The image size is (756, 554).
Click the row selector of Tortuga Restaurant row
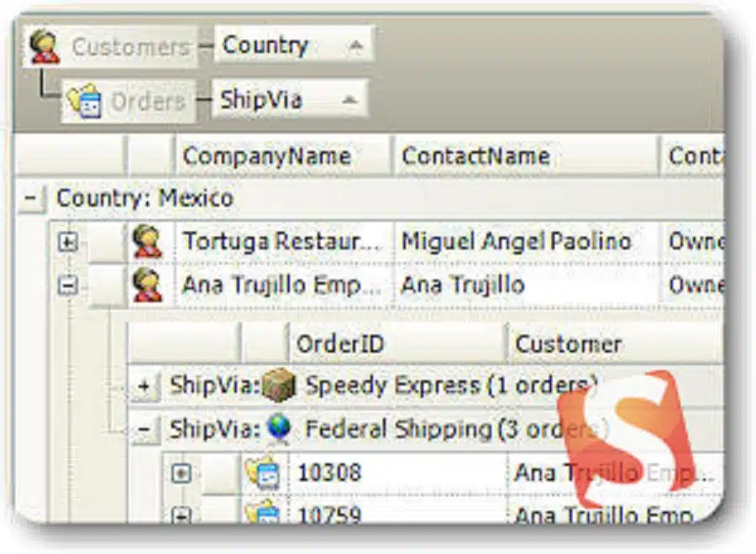[107, 242]
